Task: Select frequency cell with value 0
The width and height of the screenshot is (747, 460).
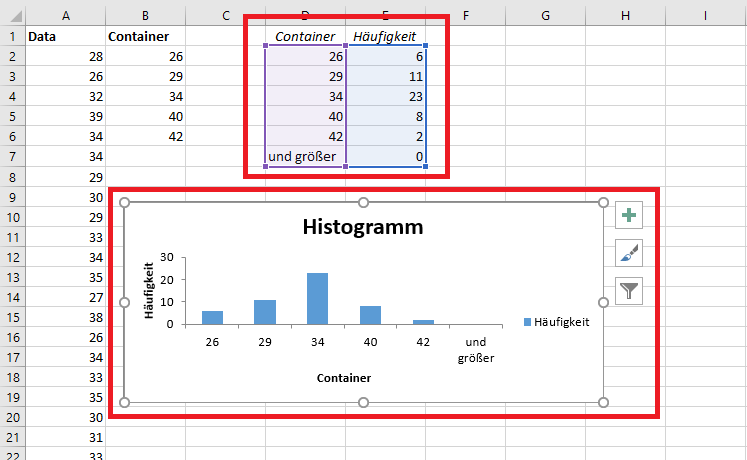Action: tap(385, 157)
